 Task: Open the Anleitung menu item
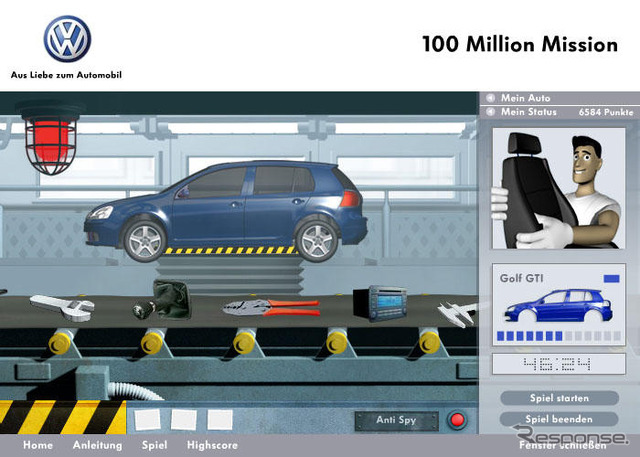[x=98, y=445]
